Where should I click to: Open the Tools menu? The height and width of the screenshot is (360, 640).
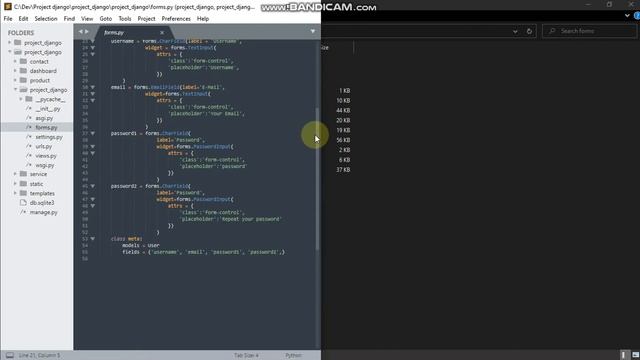click(124, 19)
